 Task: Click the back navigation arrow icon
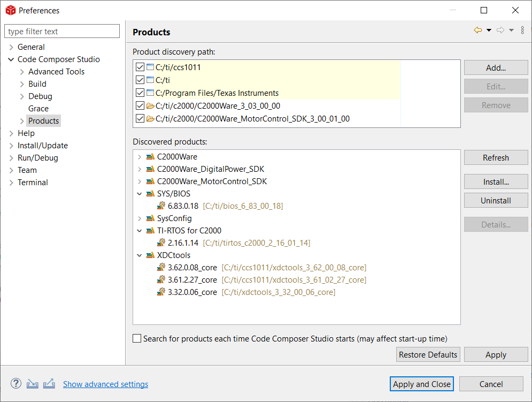pyautogui.click(x=477, y=30)
